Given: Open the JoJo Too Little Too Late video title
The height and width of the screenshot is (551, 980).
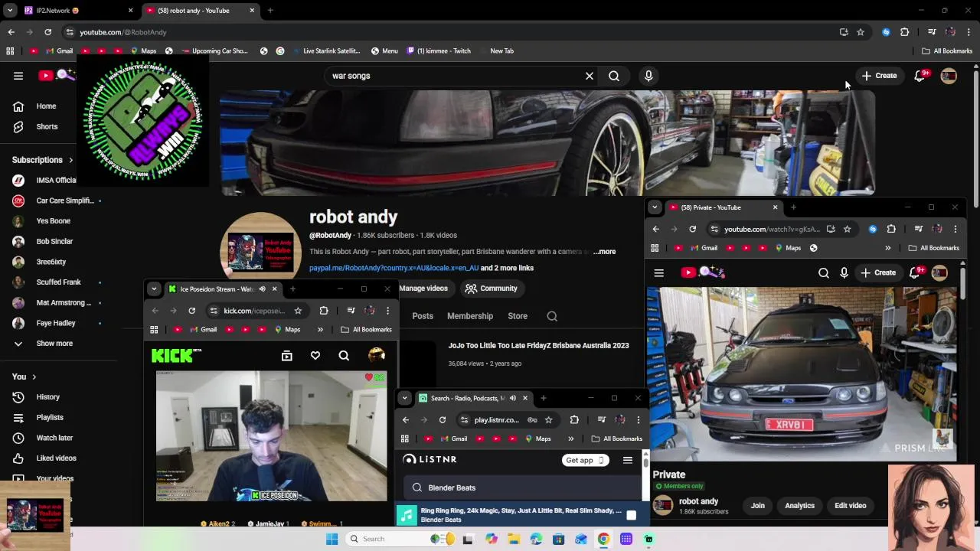Looking at the screenshot, I should pyautogui.click(x=538, y=346).
